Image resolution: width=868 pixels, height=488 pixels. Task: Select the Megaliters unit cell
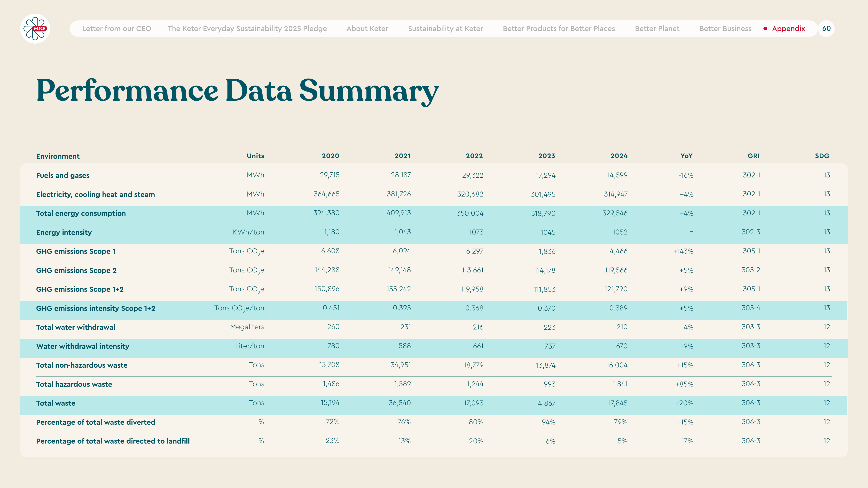[x=247, y=327]
